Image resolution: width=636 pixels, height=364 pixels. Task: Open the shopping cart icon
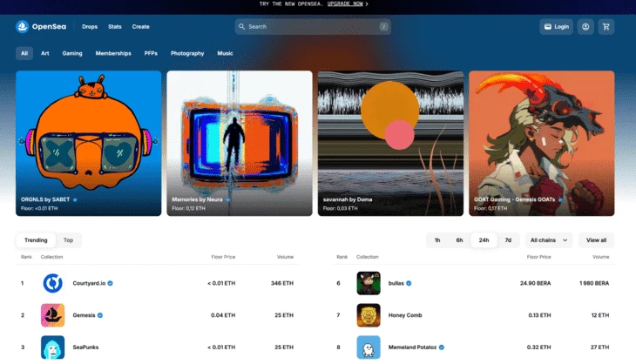[606, 27]
